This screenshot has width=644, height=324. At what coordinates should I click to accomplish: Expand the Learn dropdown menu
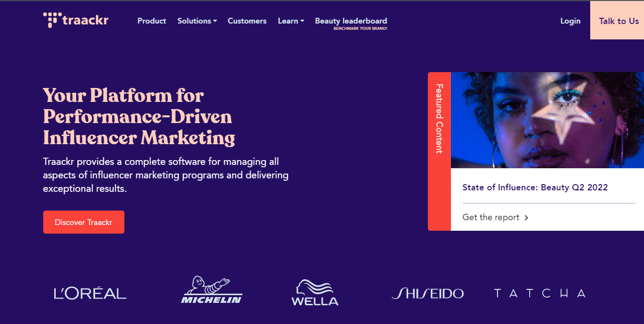pyautogui.click(x=291, y=21)
